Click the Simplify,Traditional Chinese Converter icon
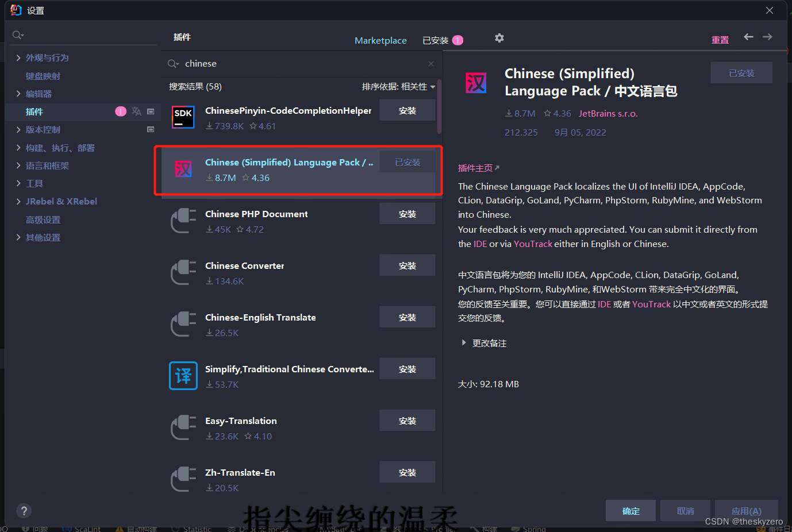Screen dimensions: 792x532 183,376
